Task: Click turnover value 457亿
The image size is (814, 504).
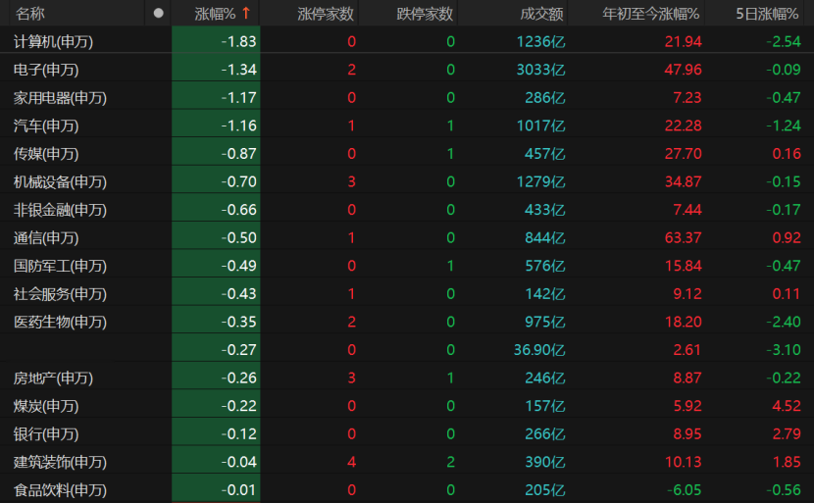Action: (x=544, y=154)
